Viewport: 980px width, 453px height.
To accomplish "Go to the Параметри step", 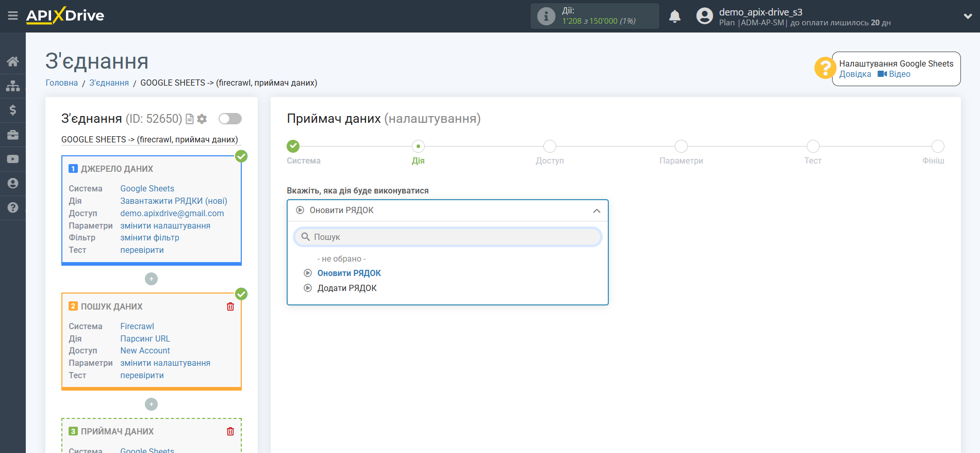I will 681,147.
